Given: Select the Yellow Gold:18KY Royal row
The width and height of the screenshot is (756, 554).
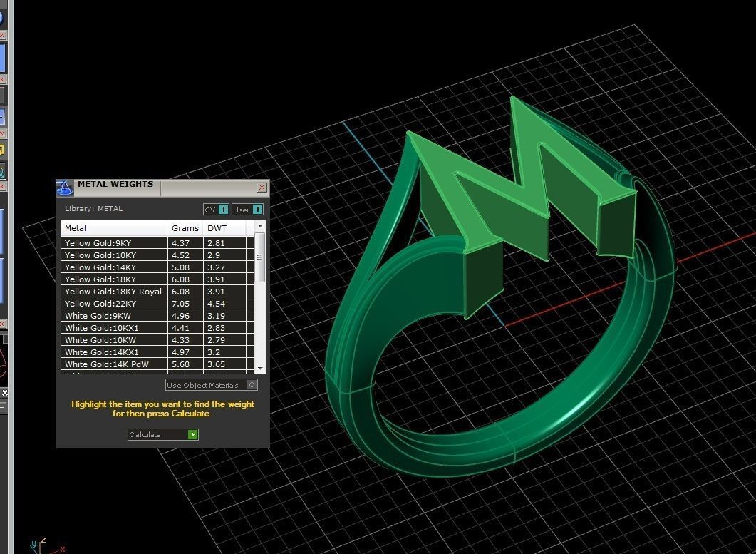Looking at the screenshot, I should 113,292.
